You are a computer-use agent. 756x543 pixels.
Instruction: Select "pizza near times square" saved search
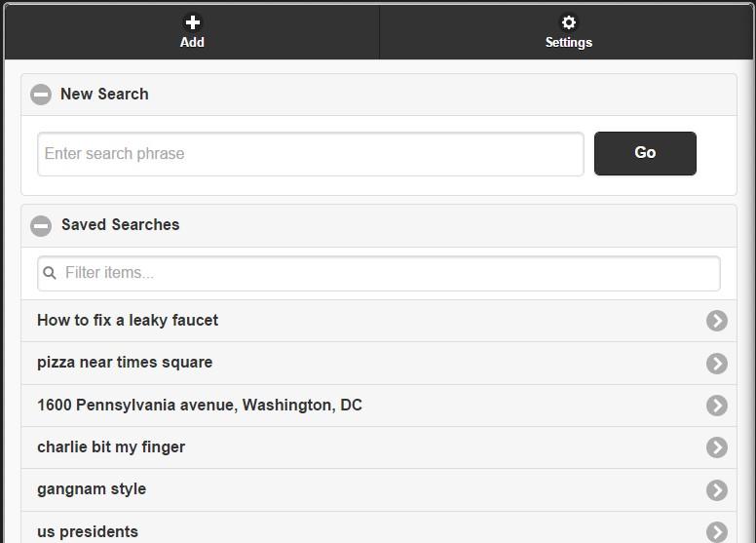tap(125, 363)
